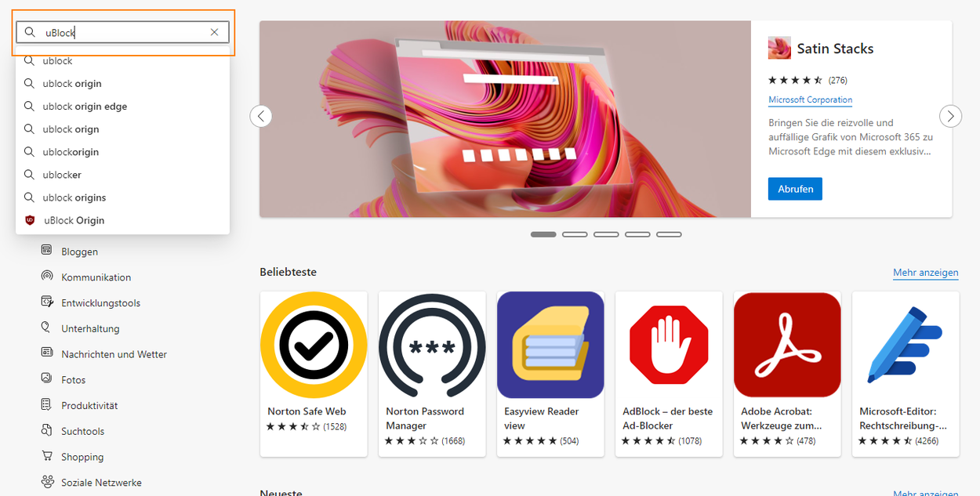Image resolution: width=980 pixels, height=496 pixels.
Task: Go to the previous carousel slide arrow
Action: tap(261, 116)
